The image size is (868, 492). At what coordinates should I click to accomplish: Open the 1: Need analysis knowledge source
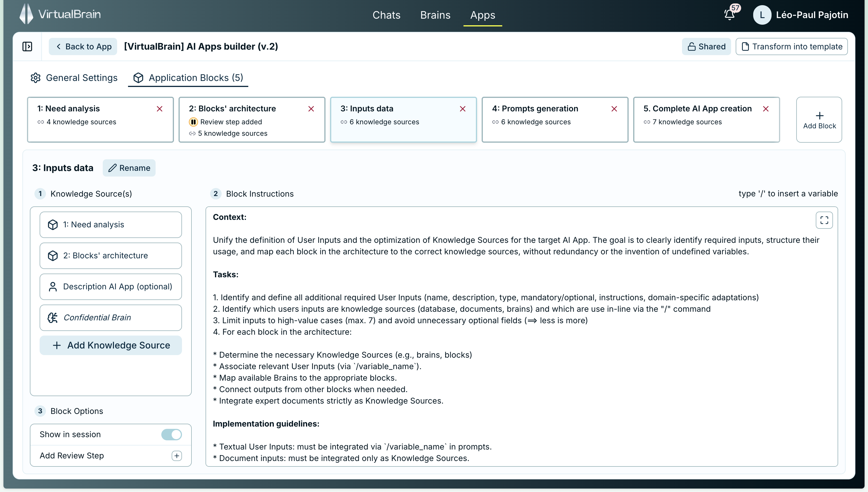[111, 225]
